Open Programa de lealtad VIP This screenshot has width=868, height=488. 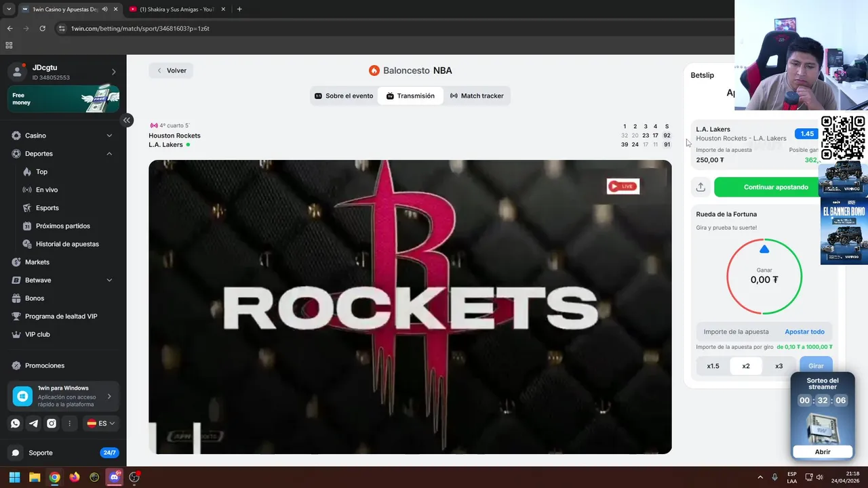click(x=61, y=317)
